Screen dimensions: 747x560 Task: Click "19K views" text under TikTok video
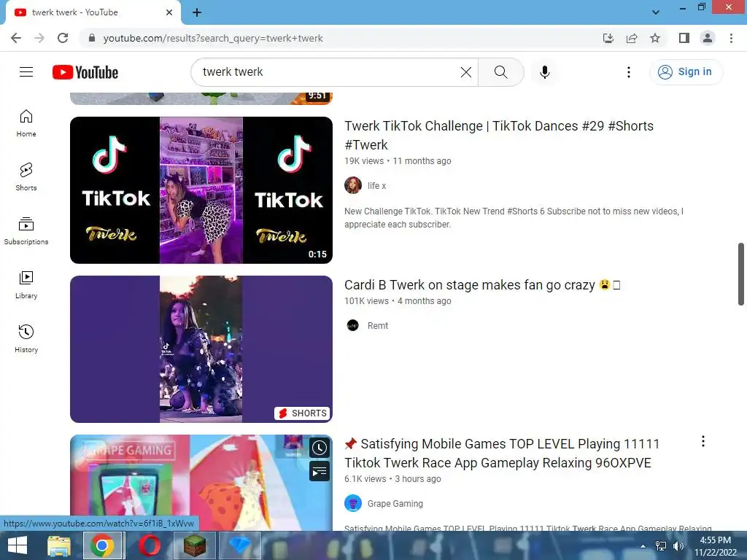click(364, 161)
